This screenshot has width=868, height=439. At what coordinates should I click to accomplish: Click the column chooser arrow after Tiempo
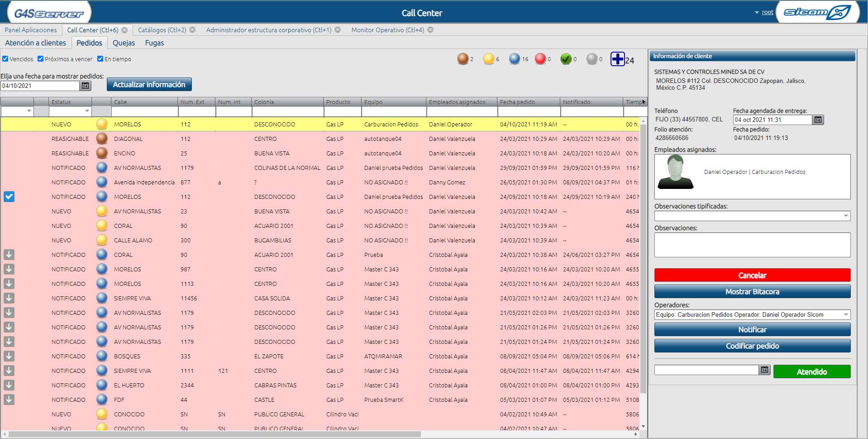coord(644,102)
